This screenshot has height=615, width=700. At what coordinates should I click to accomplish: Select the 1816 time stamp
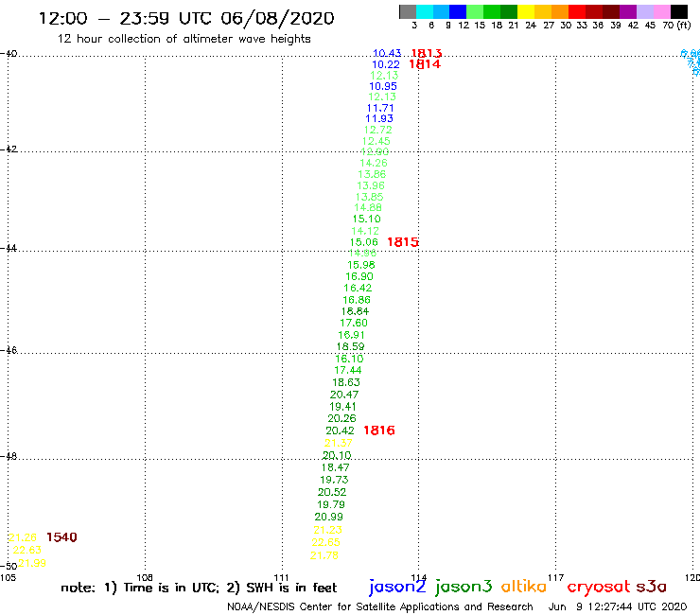coord(379,430)
